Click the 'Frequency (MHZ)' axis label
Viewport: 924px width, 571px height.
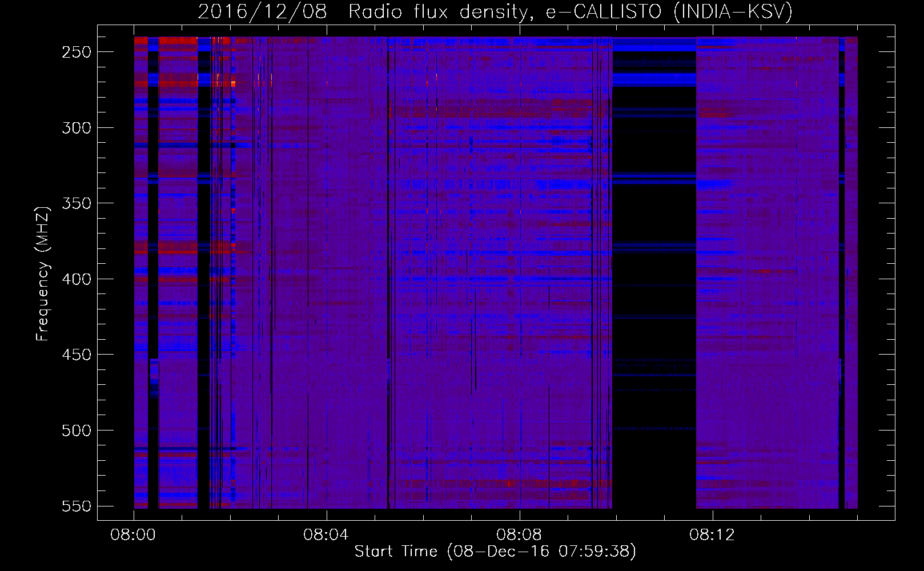[x=42, y=274]
